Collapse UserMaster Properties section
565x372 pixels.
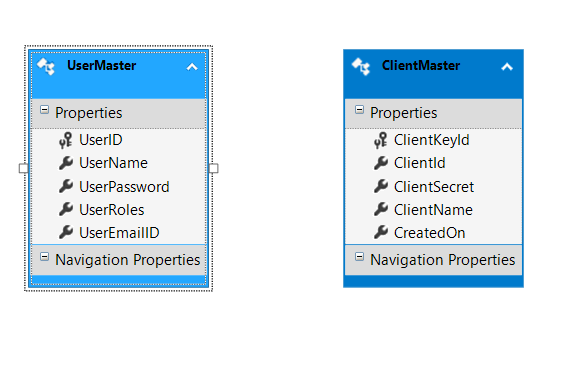[x=44, y=110]
